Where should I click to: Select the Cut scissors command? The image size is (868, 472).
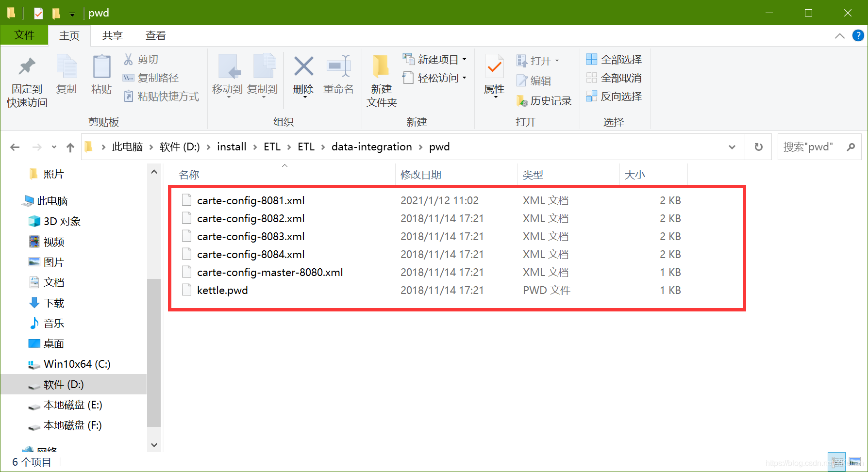[141, 59]
